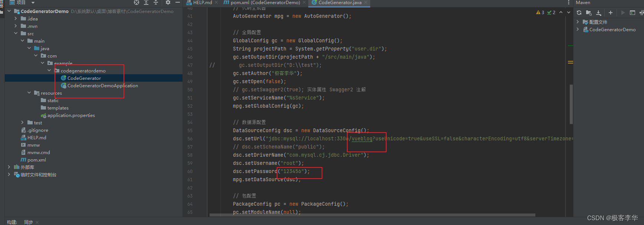Click the typo indicator showing 2
The image size is (644, 225).
[551, 12]
